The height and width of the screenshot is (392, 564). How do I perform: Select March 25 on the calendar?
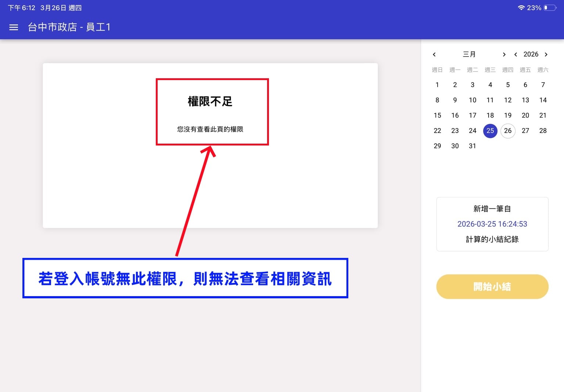click(490, 130)
